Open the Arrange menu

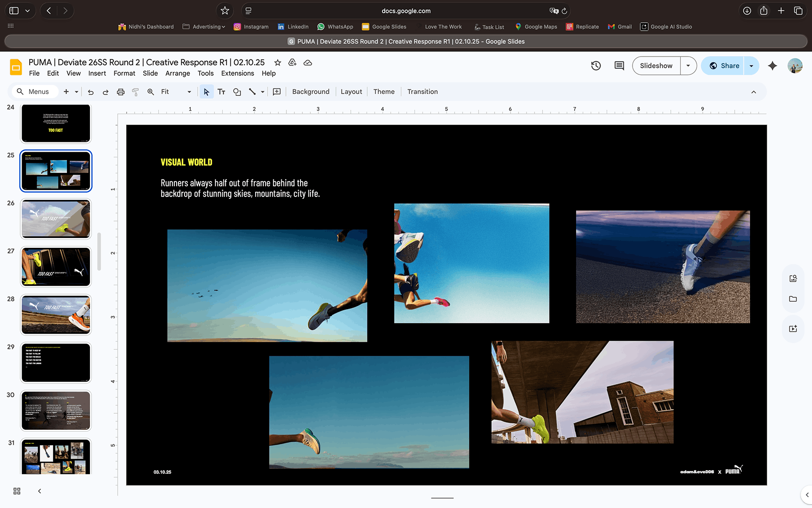pyautogui.click(x=178, y=74)
